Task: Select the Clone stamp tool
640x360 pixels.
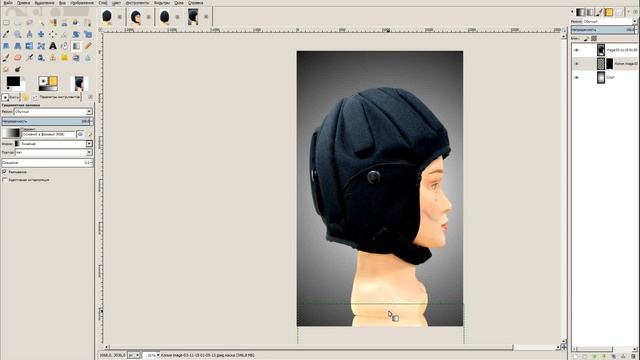Action: [x=53, y=58]
